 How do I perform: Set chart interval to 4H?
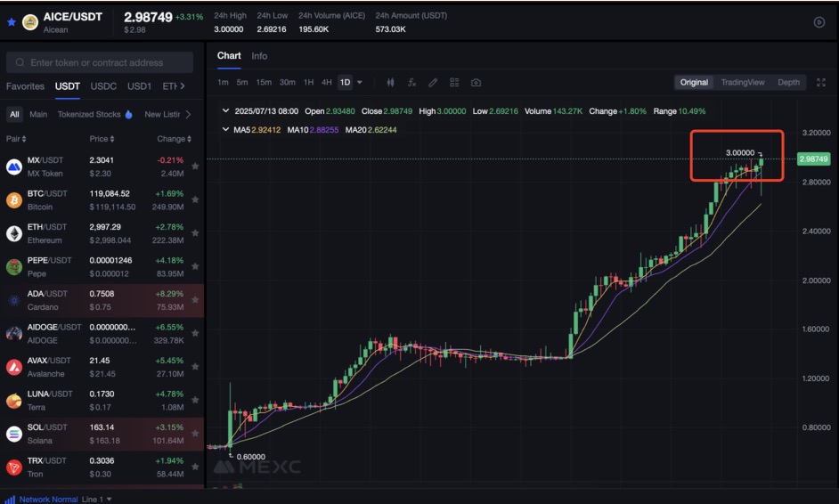tap(326, 83)
